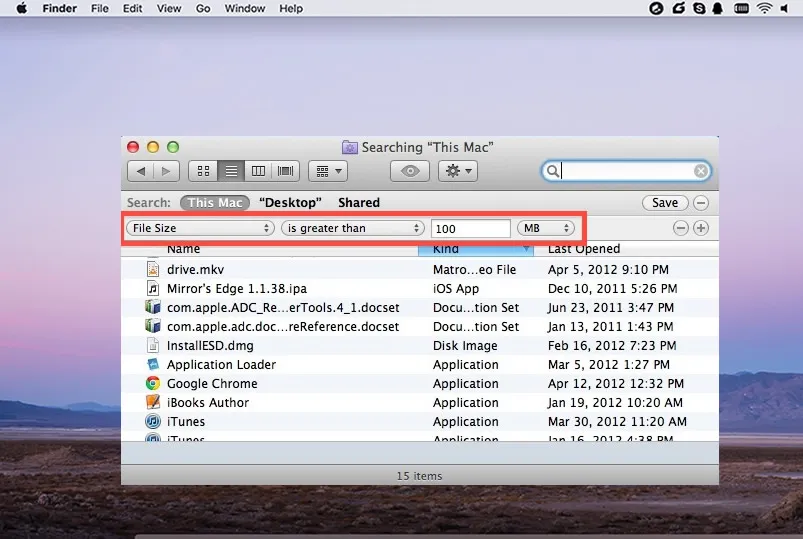Remove the File Size criterion with minus button
Screen dimensions: 803x539
click(681, 228)
